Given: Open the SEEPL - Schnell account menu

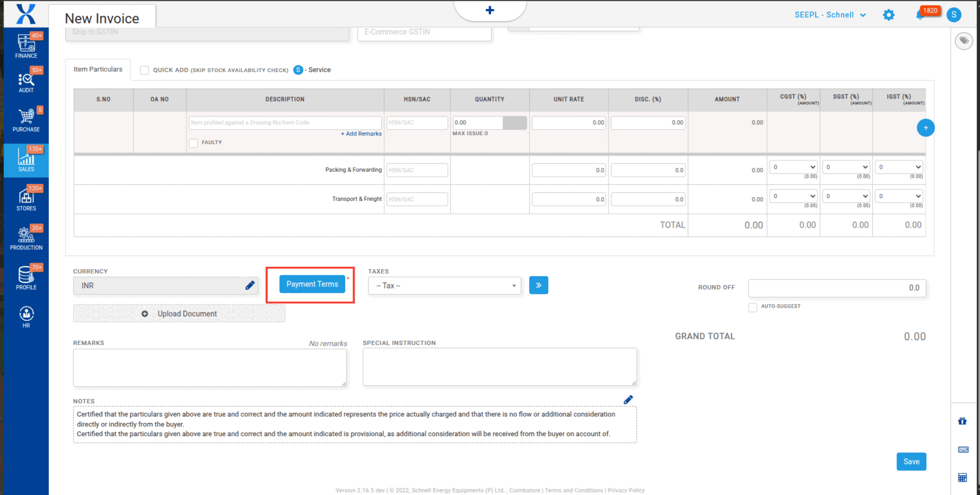Looking at the screenshot, I should 830,15.
